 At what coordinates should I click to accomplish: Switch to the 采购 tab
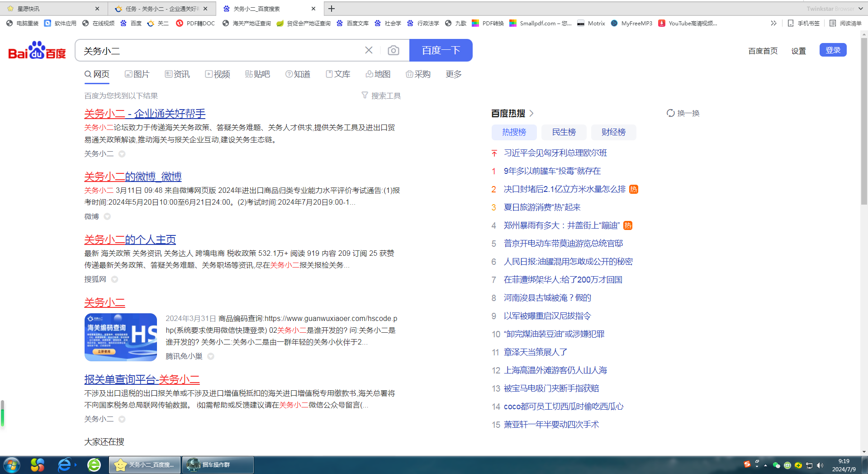click(418, 74)
